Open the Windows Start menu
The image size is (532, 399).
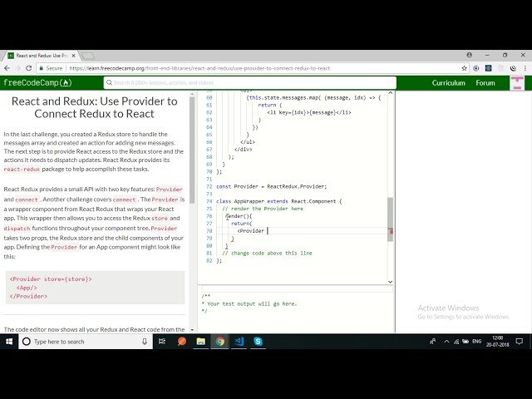(9, 342)
